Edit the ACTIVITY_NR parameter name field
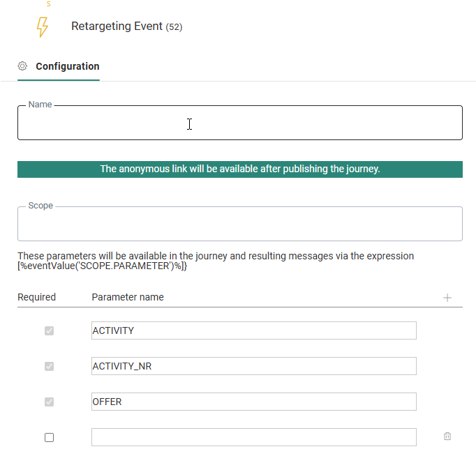This screenshot has width=476, height=449. (253, 366)
